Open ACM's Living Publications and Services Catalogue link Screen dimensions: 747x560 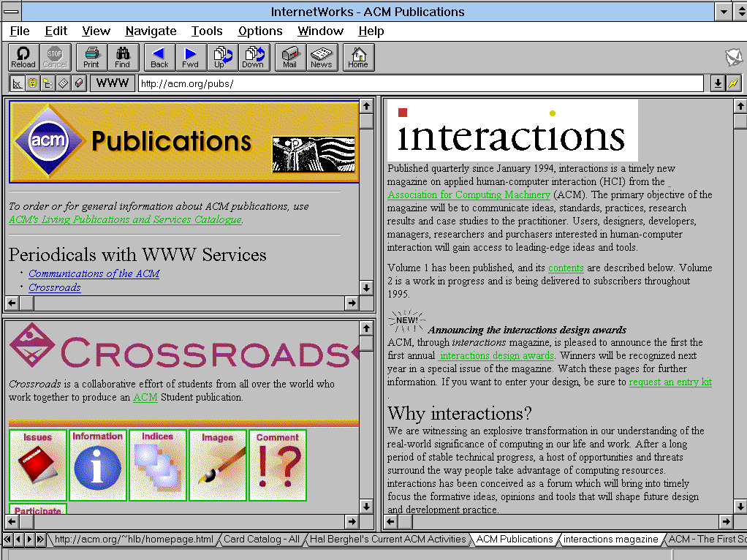tap(125, 220)
